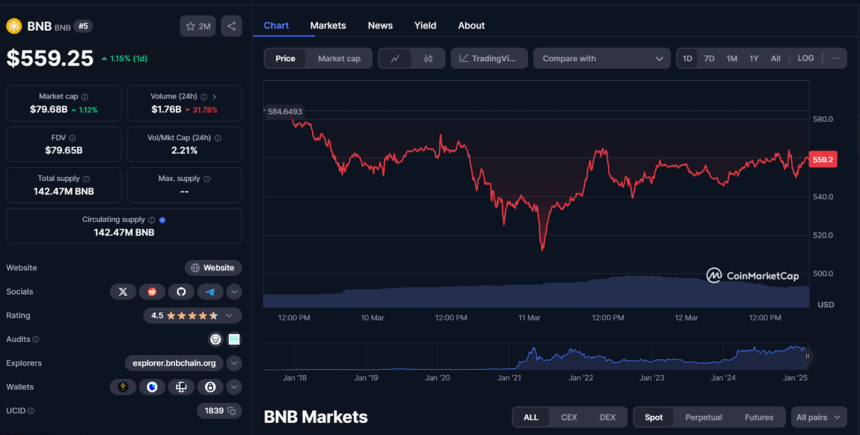Switch to the About tab
The image size is (860, 435).
(471, 26)
